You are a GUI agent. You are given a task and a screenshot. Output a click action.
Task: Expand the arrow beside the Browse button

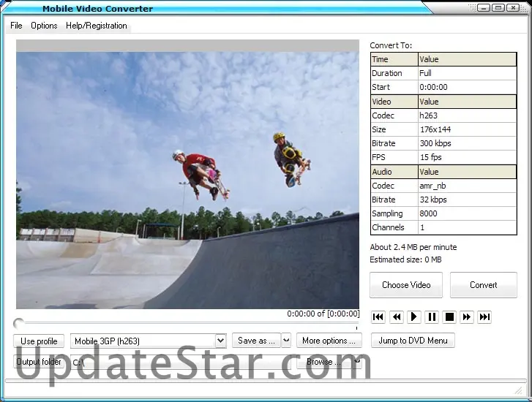(x=357, y=361)
